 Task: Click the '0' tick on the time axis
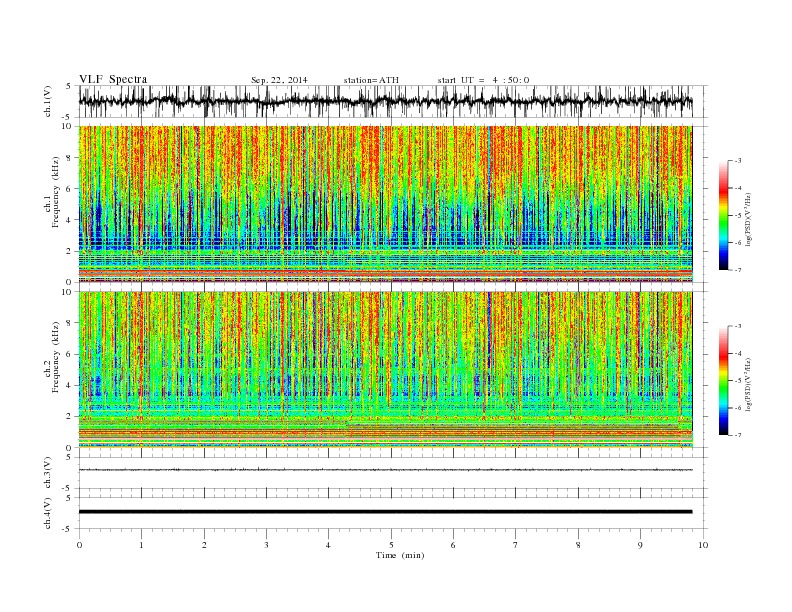pyautogui.click(x=79, y=545)
